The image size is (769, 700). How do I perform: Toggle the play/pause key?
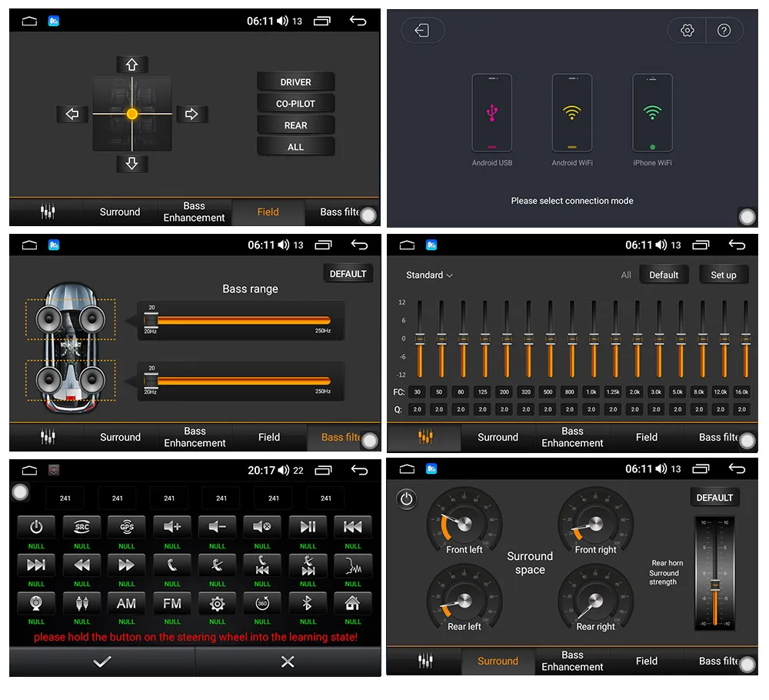click(308, 527)
